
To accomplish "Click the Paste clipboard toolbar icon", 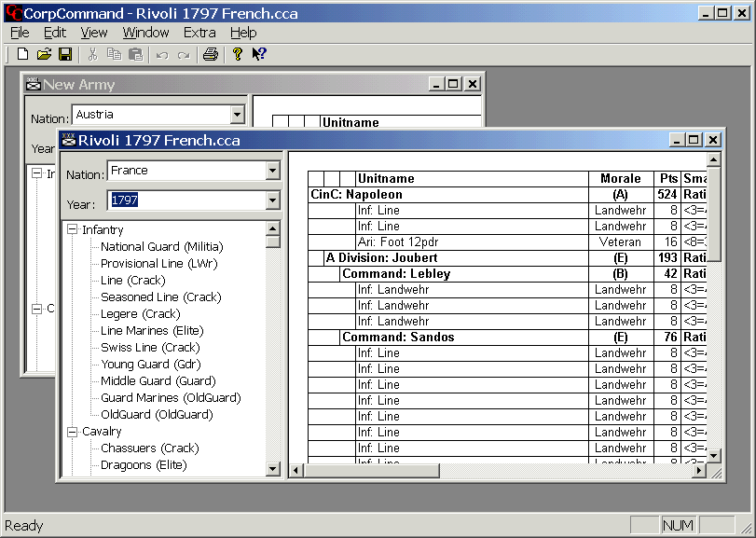I will 136,55.
